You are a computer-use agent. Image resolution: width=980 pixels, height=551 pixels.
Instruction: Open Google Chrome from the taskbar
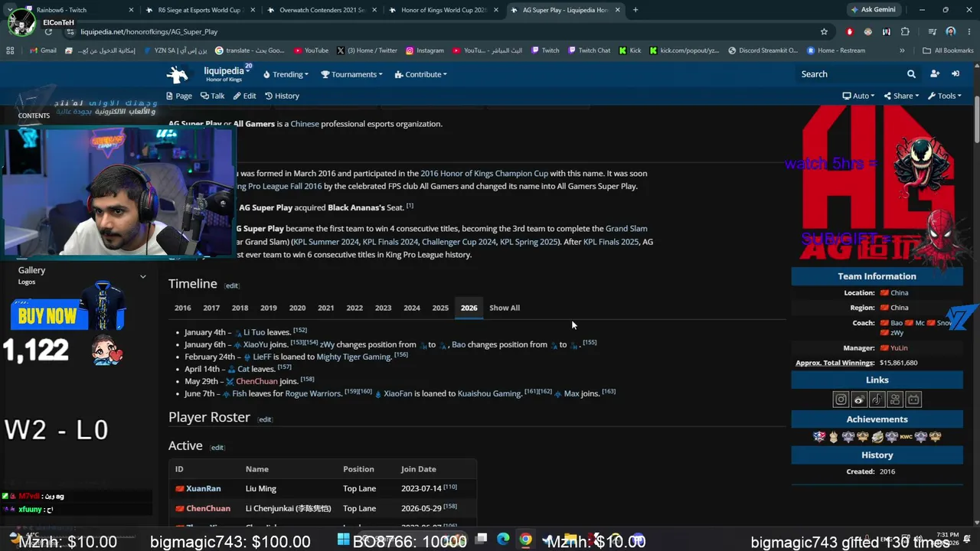(525, 540)
